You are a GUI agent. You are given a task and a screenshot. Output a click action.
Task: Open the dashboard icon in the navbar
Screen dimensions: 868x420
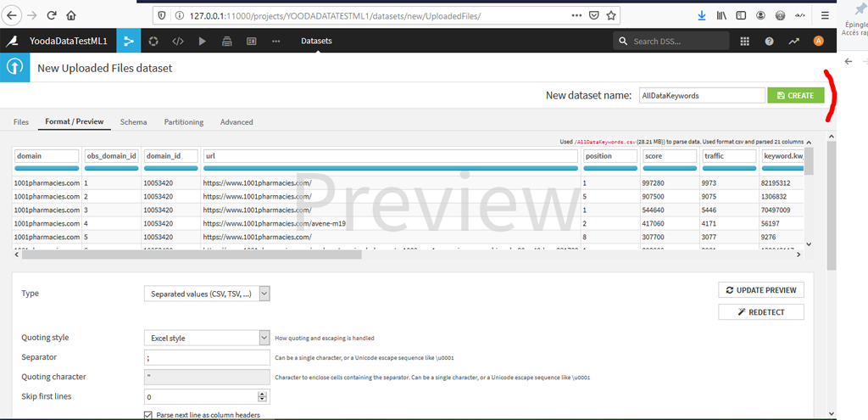pos(251,41)
